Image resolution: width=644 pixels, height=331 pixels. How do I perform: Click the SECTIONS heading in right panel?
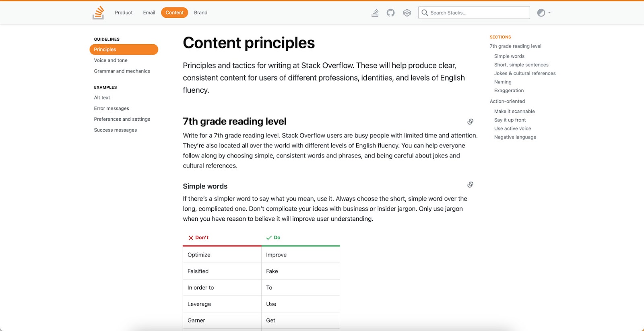(x=500, y=37)
